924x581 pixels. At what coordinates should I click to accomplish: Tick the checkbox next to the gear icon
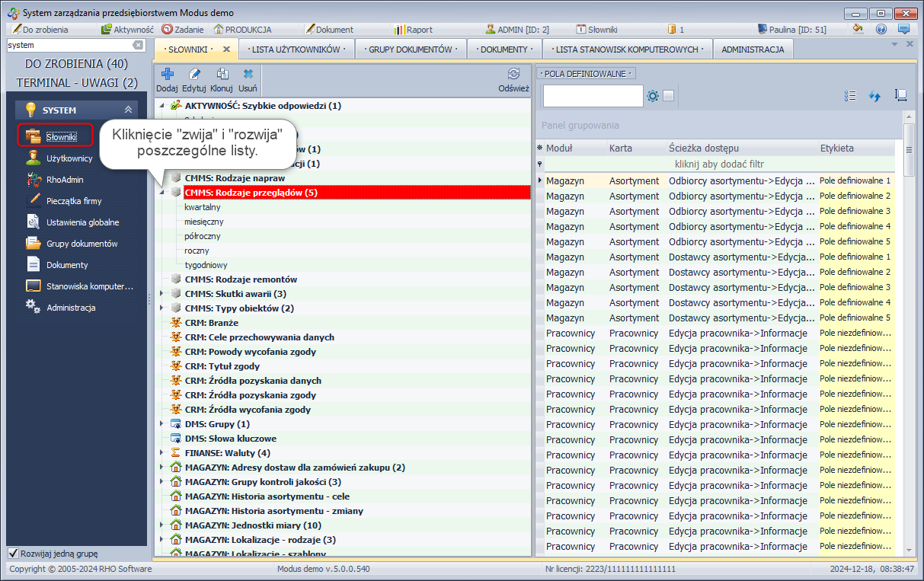[668, 96]
